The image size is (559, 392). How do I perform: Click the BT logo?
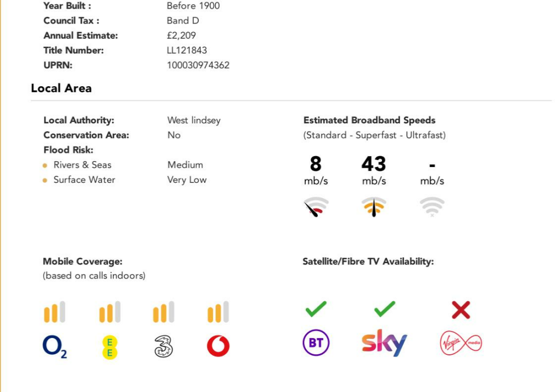point(316,343)
